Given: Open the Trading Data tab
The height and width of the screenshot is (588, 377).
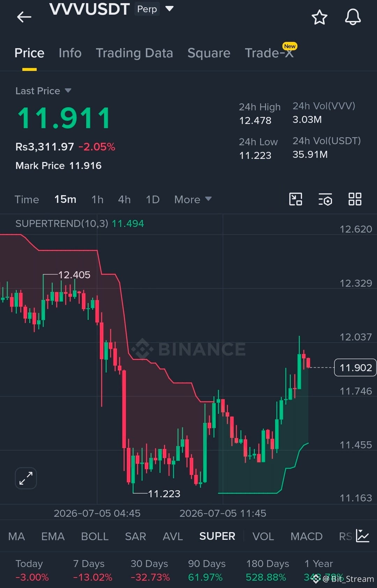Looking at the screenshot, I should pyautogui.click(x=134, y=53).
